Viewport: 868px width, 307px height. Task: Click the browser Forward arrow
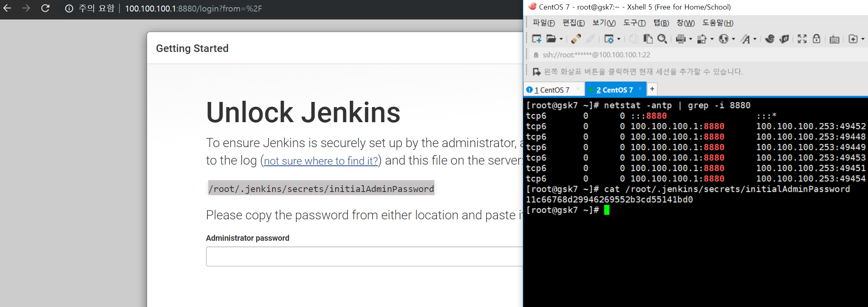click(x=26, y=8)
